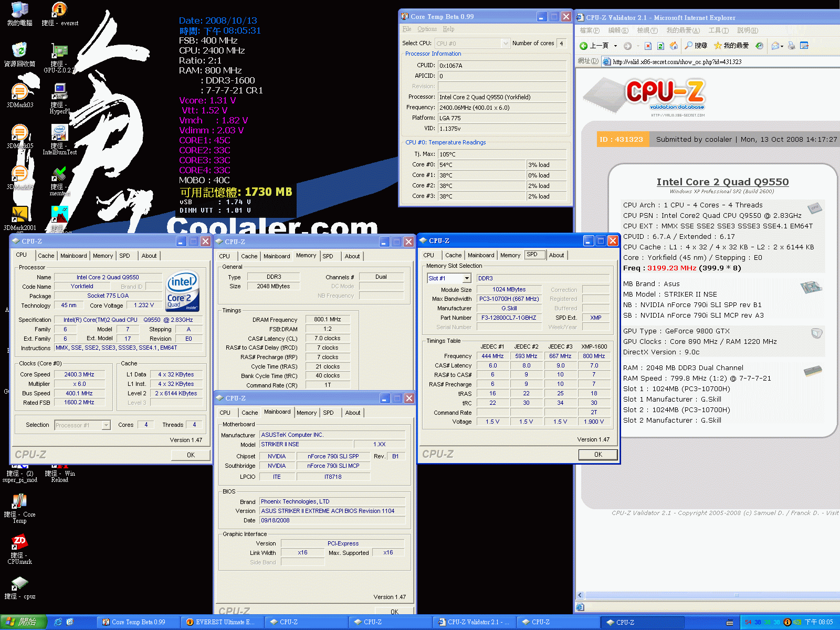Open the memtest desktop shortcut
Viewport: 840px width, 630px height.
(x=59, y=181)
